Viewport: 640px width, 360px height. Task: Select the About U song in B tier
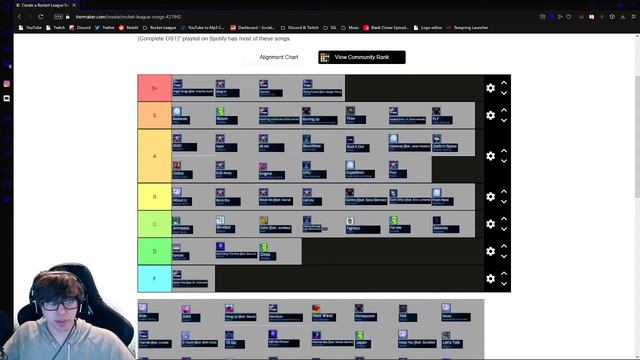coord(182,197)
